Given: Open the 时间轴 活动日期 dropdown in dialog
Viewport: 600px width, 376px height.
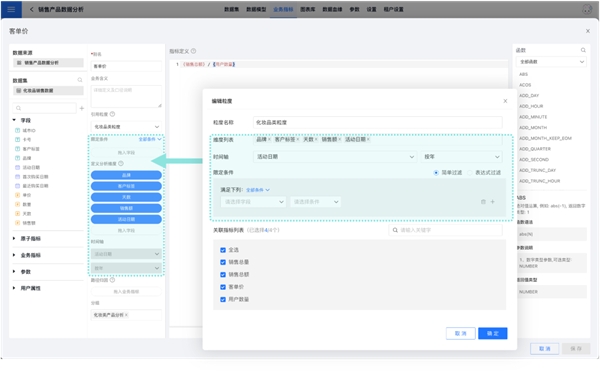Looking at the screenshot, I should (x=334, y=157).
